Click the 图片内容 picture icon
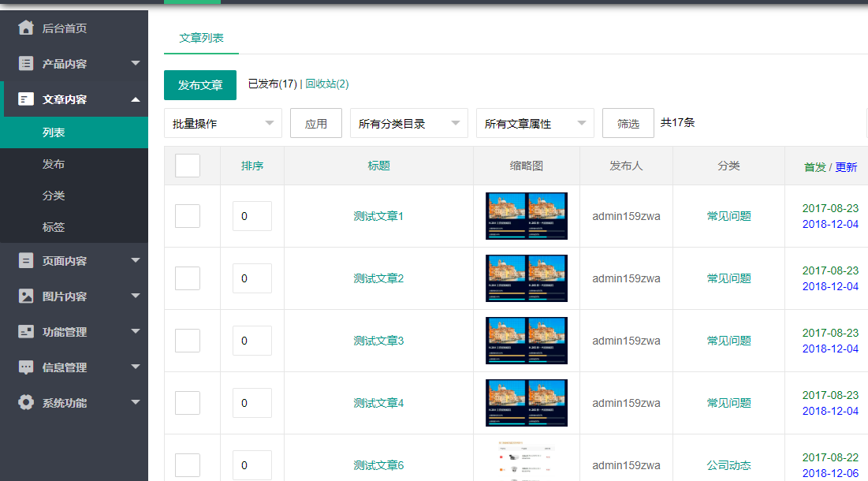Image resolution: width=868 pixels, height=481 pixels. pyautogui.click(x=26, y=296)
